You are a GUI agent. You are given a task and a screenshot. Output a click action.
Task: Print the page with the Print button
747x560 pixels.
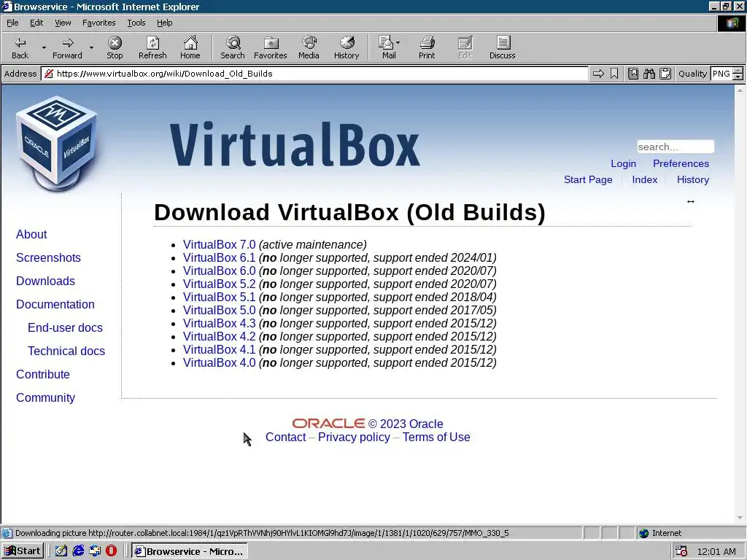tap(427, 47)
